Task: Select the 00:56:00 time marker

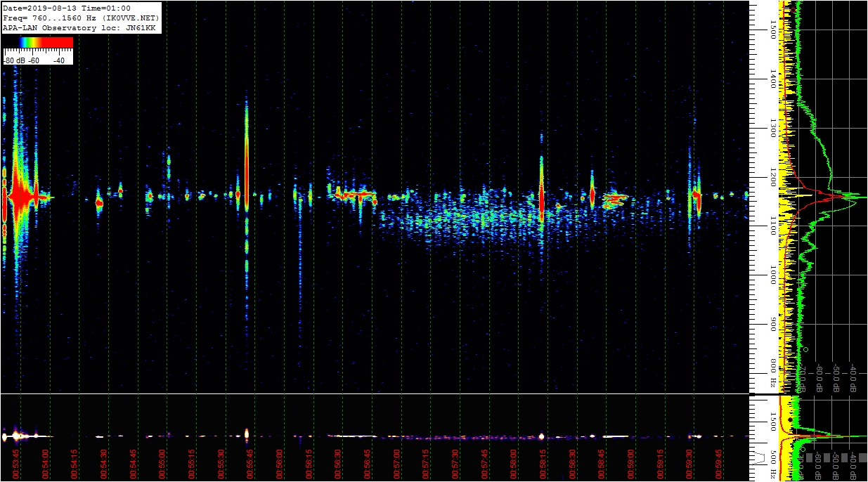Action: tap(280, 464)
